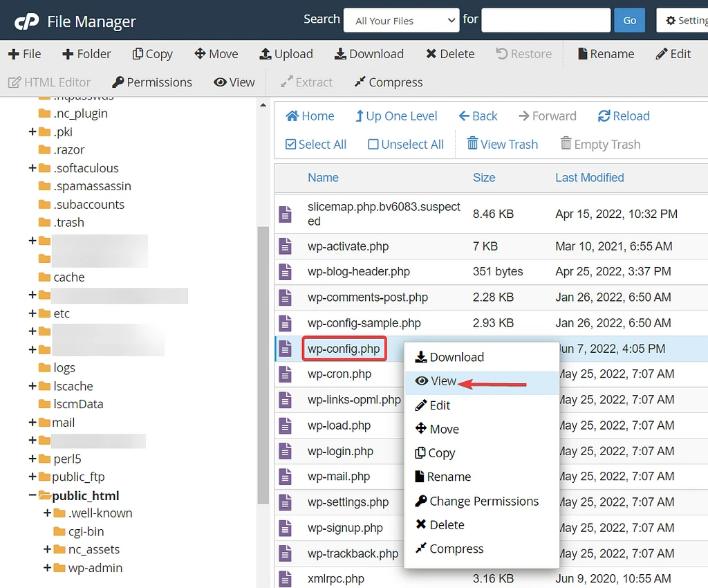
Task: Click the folder tree vertical scrollbar
Action: pos(263,346)
